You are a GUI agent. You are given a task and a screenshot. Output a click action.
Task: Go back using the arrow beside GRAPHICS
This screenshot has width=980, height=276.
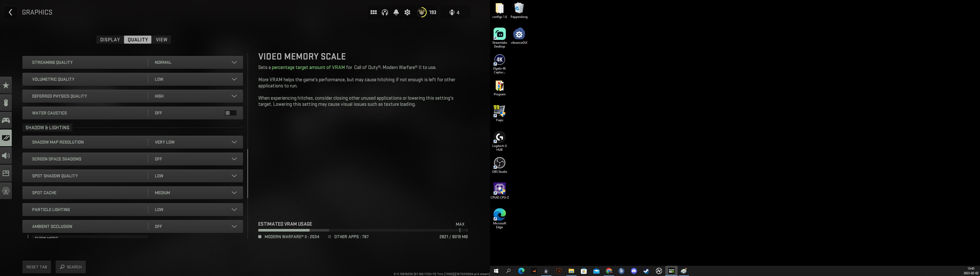coord(10,12)
